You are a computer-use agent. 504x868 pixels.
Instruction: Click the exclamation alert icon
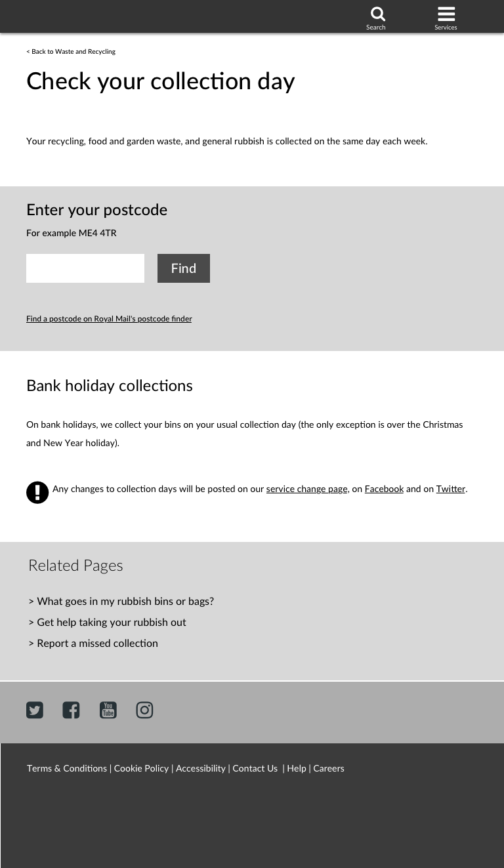click(x=37, y=492)
